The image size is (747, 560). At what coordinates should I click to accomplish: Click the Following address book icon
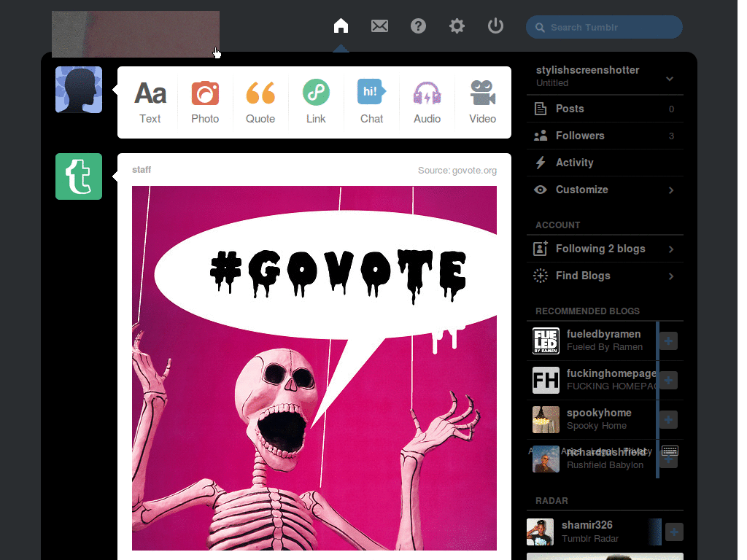pyautogui.click(x=541, y=248)
